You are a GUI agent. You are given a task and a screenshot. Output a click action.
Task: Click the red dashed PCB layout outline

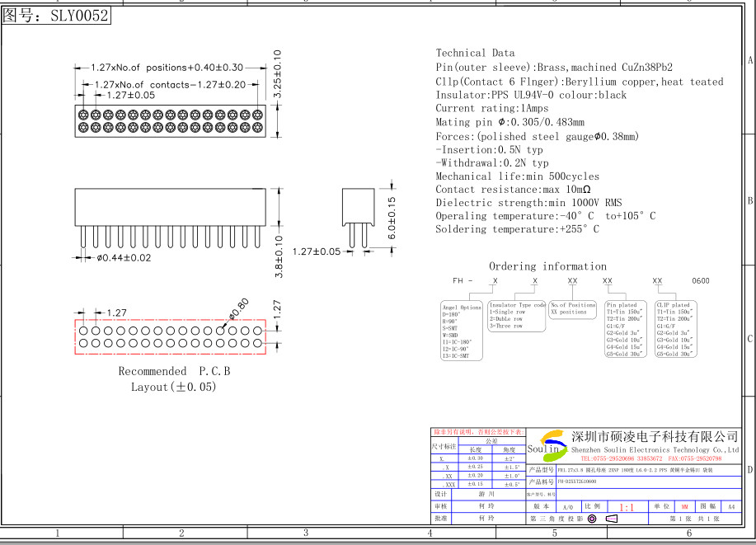point(170,337)
